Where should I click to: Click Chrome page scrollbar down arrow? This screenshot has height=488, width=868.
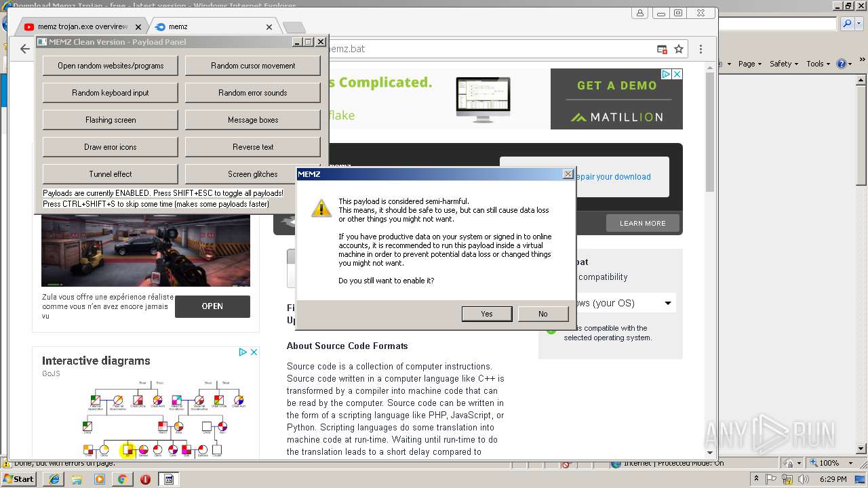coord(710,452)
